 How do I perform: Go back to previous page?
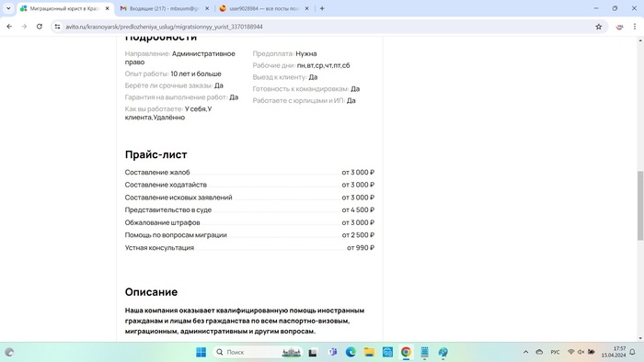pos(9,27)
